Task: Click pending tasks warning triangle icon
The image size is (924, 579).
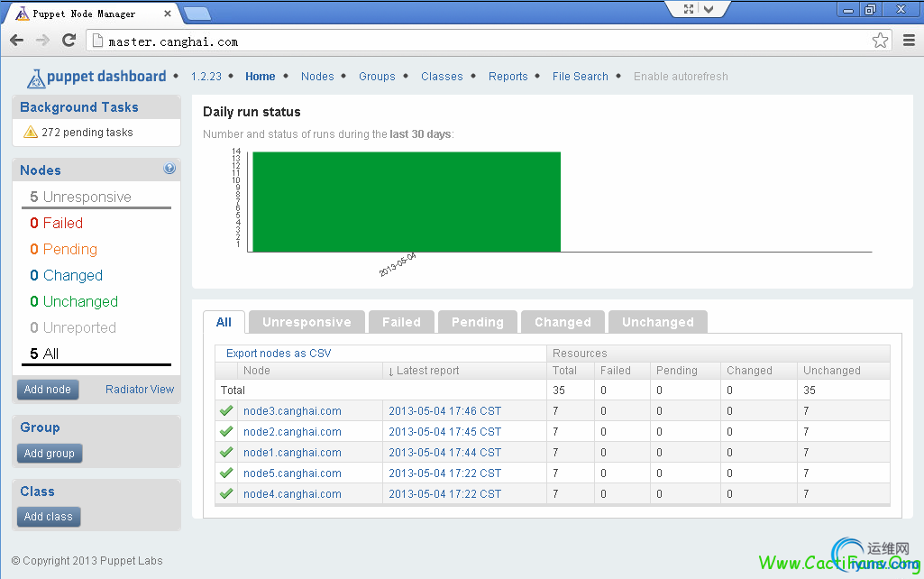Action: point(31,132)
